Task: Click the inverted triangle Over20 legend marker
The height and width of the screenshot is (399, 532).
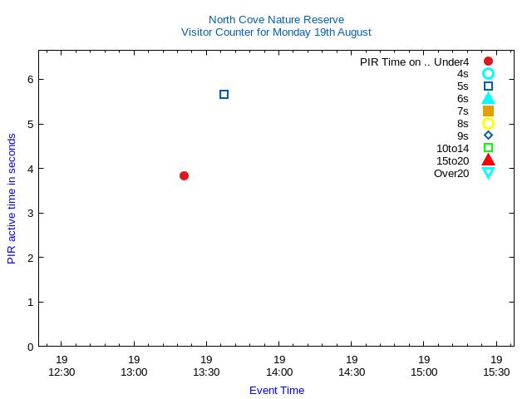Action: tap(488, 173)
